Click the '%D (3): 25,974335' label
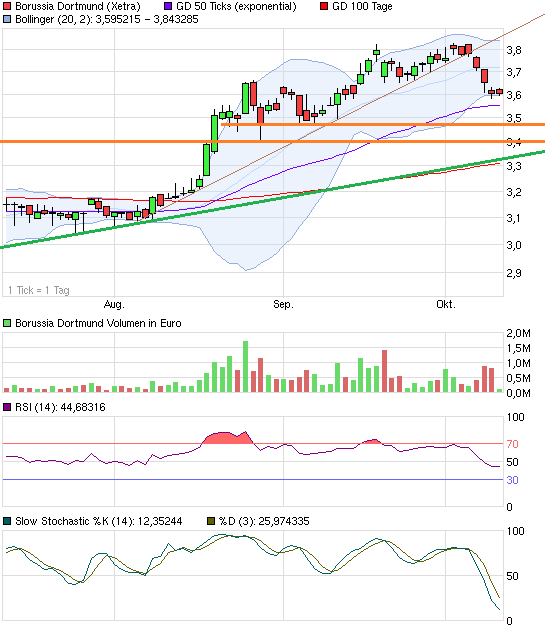Image resolution: width=545 pixels, height=629 pixels. [264, 521]
